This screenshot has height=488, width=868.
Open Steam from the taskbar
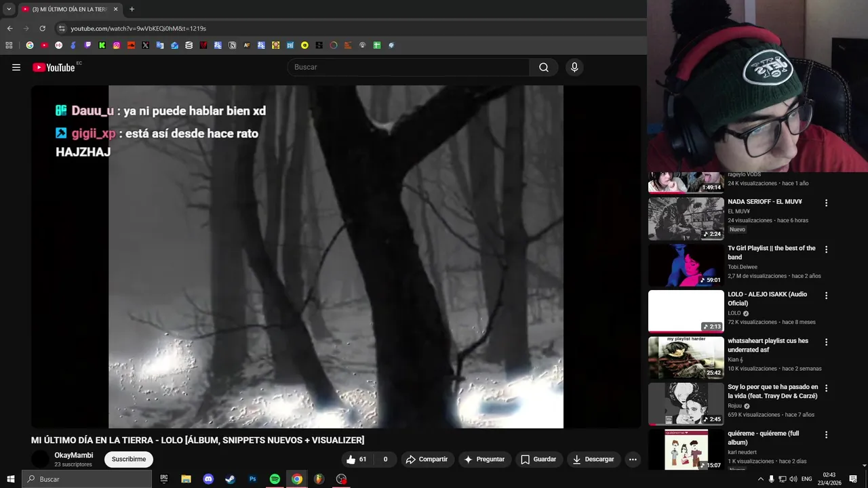(231, 479)
